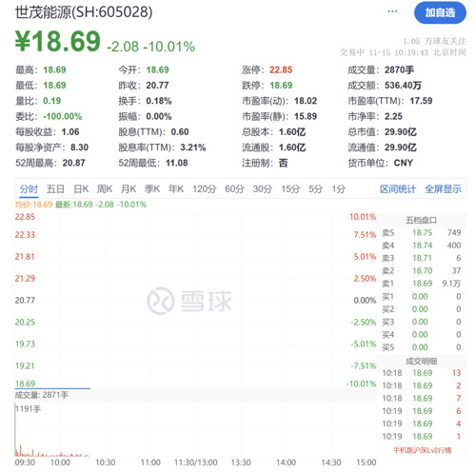Select the 季K chart tab

[x=152, y=189]
